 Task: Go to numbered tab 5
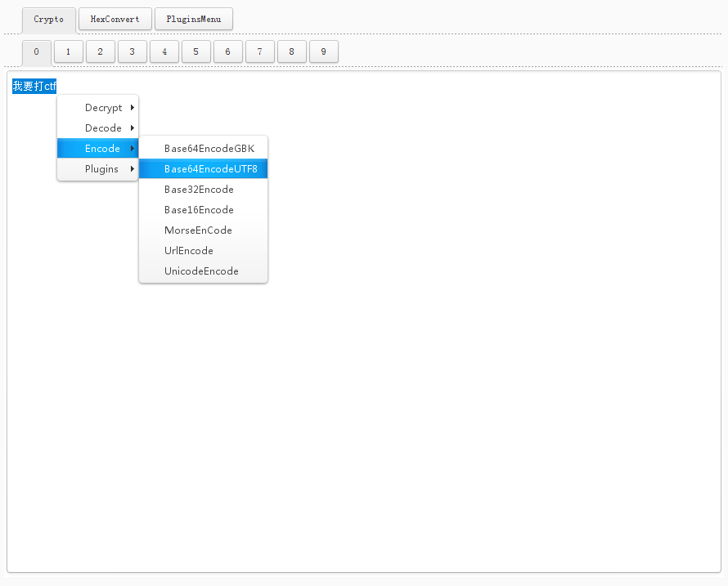[196, 52]
